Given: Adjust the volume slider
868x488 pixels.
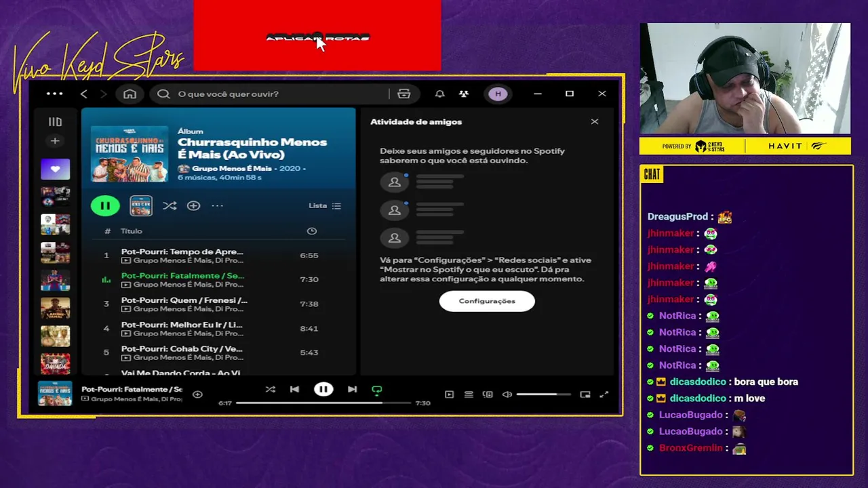Looking at the screenshot, I should (x=543, y=394).
